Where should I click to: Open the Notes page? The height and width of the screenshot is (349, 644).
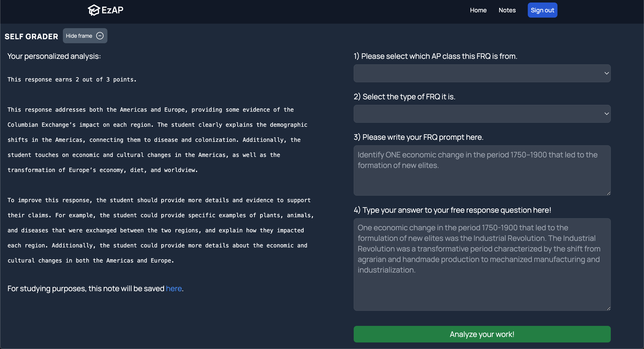(507, 10)
